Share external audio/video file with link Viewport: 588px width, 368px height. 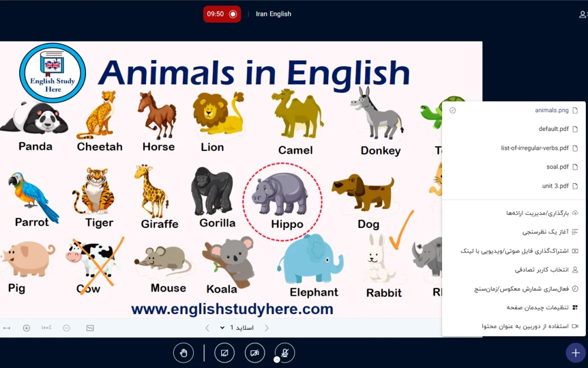[514, 251]
